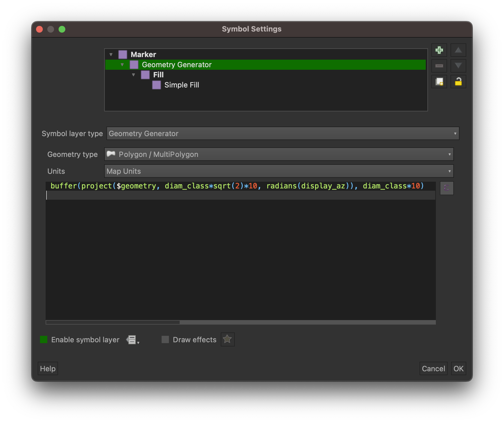Select the Simple Fill layer
Viewport: 504px width, 423px height.
tap(182, 85)
